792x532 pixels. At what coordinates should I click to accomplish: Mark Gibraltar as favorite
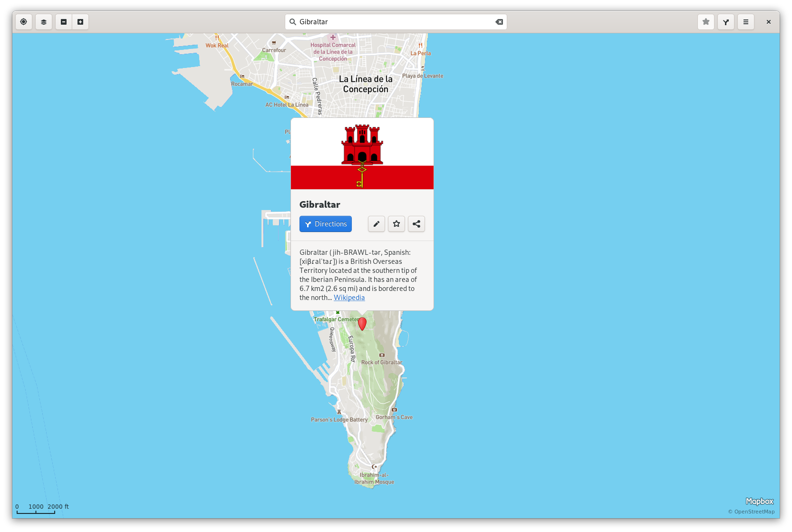[396, 224]
